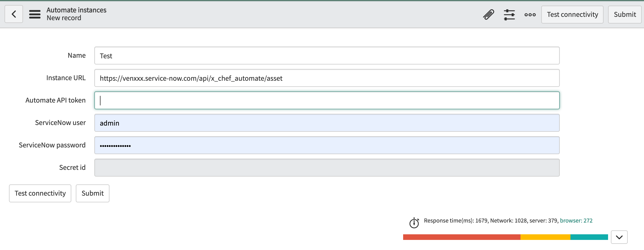
Task: Click the Name field containing Test
Action: pyautogui.click(x=327, y=55)
